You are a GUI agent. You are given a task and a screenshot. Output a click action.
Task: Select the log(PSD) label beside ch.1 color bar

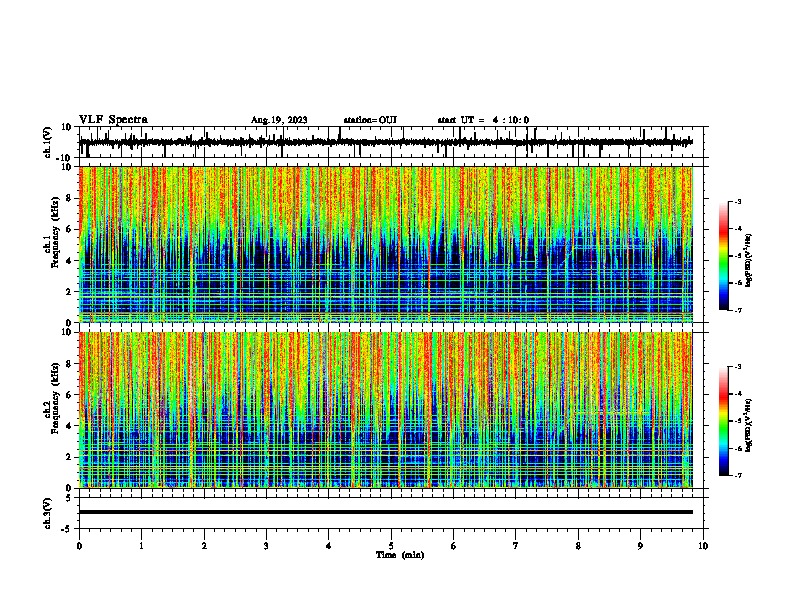pyautogui.click(x=749, y=261)
